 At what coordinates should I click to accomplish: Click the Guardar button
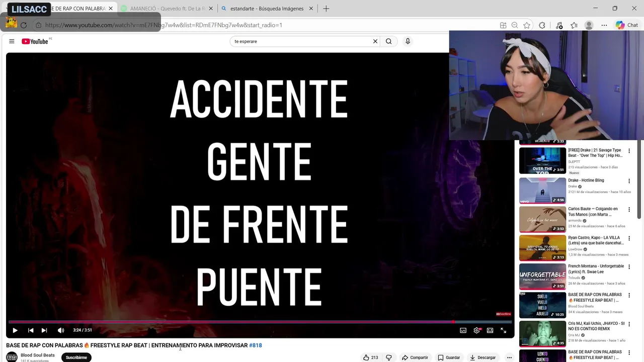click(x=449, y=357)
